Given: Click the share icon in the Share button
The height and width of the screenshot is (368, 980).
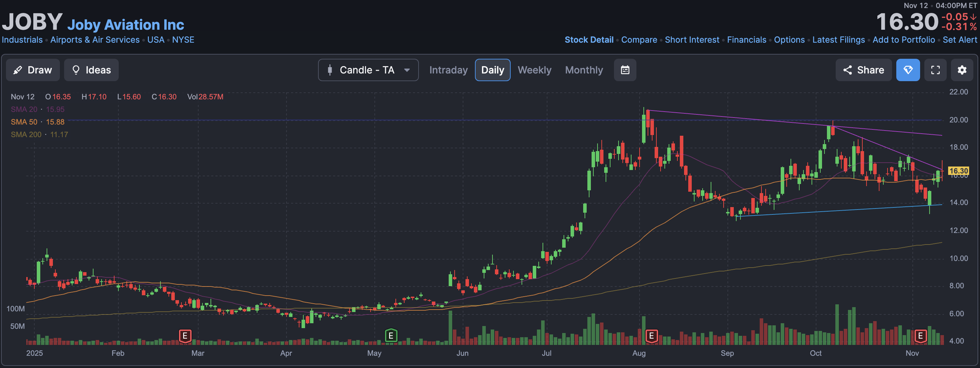Looking at the screenshot, I should [x=847, y=70].
